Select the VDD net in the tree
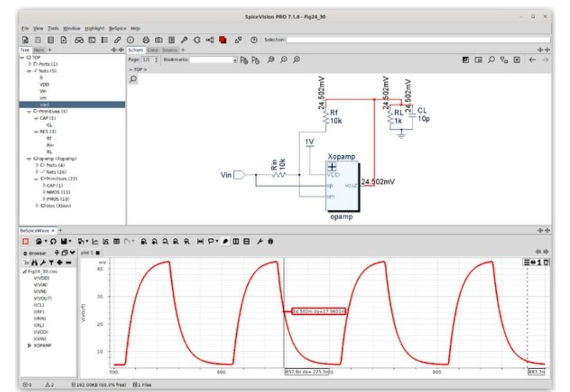Screen dimensions: 570x392 (x=44, y=85)
